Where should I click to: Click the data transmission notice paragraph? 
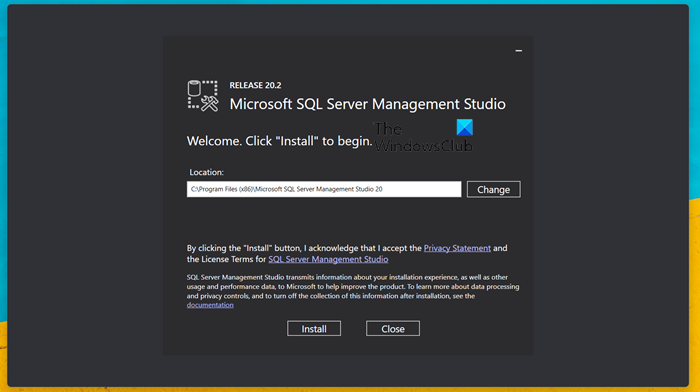353,291
